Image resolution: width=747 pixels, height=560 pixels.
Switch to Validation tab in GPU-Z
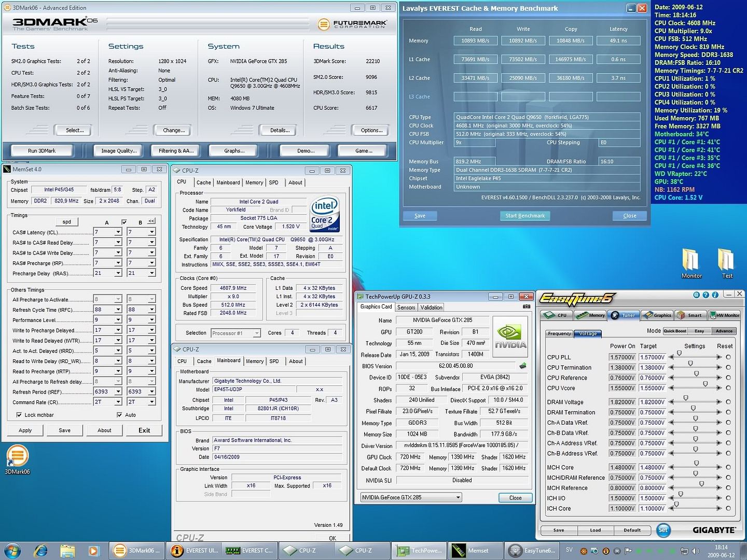pos(432,307)
